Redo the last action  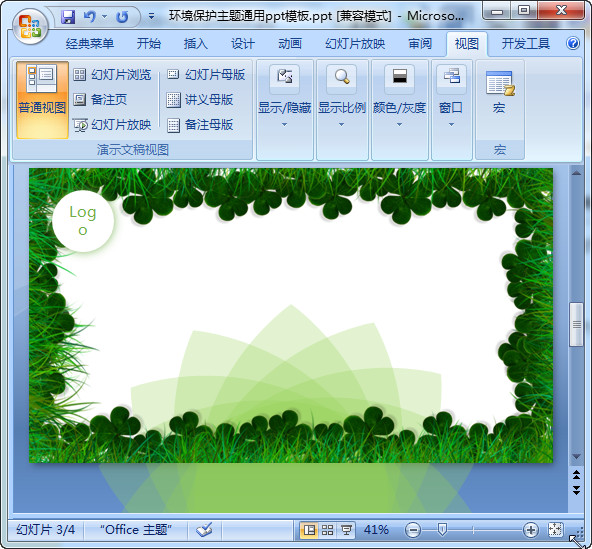coord(122,17)
